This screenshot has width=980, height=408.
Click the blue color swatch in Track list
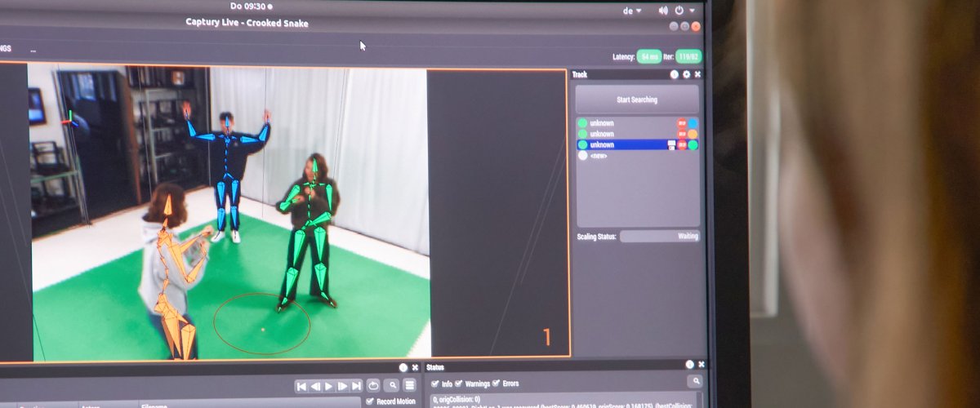point(693,123)
